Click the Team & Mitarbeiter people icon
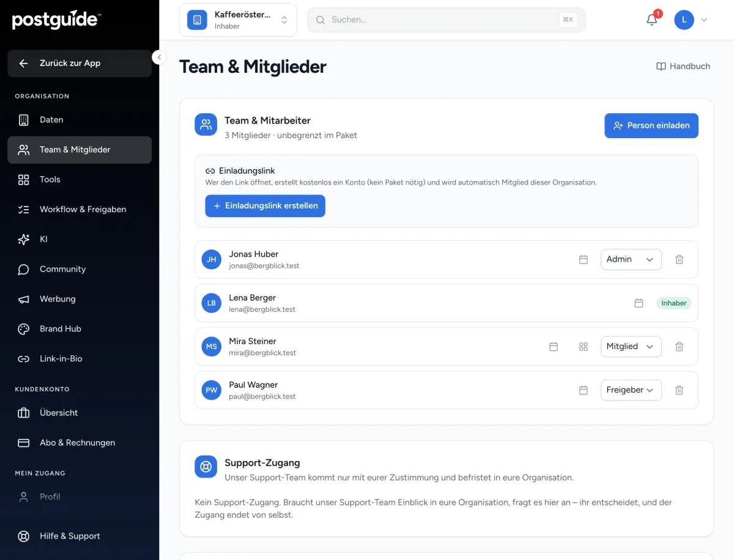 tap(206, 125)
